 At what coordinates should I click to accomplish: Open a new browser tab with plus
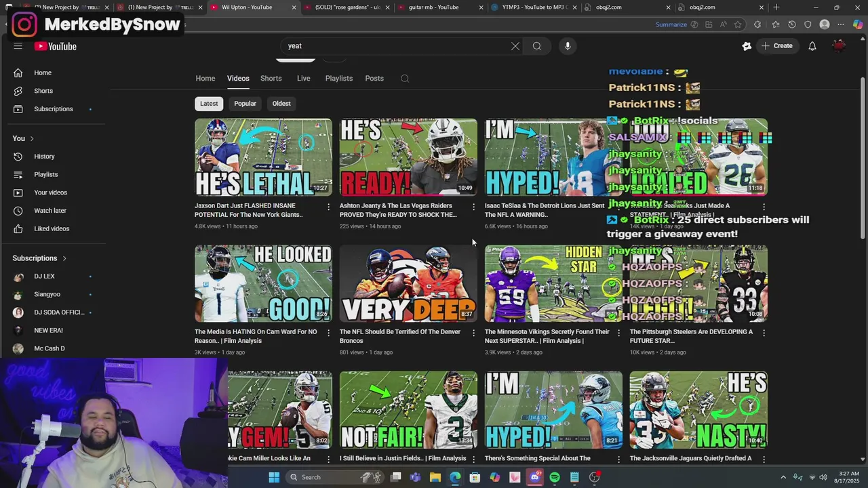click(x=776, y=7)
